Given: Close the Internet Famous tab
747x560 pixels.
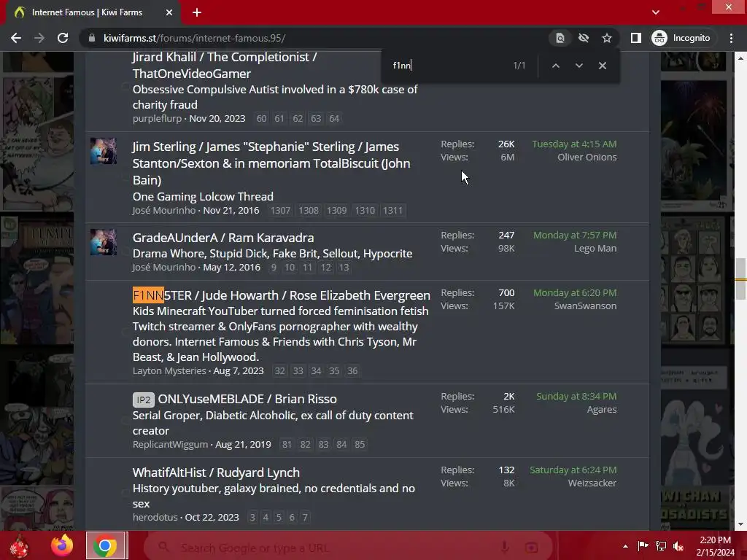Looking at the screenshot, I should tap(169, 12).
